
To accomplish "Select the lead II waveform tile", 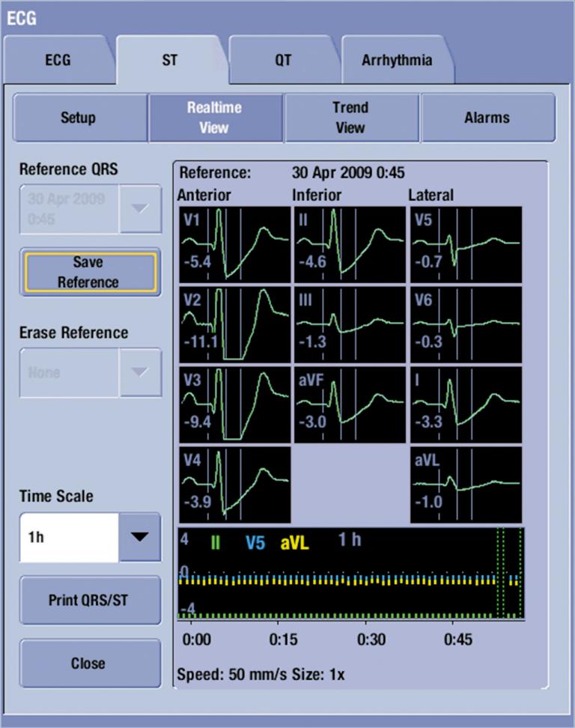I will pos(350,245).
